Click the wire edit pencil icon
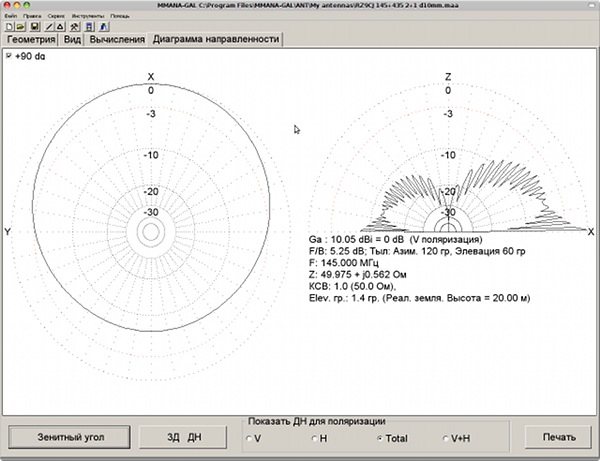 pyautogui.click(x=47, y=27)
